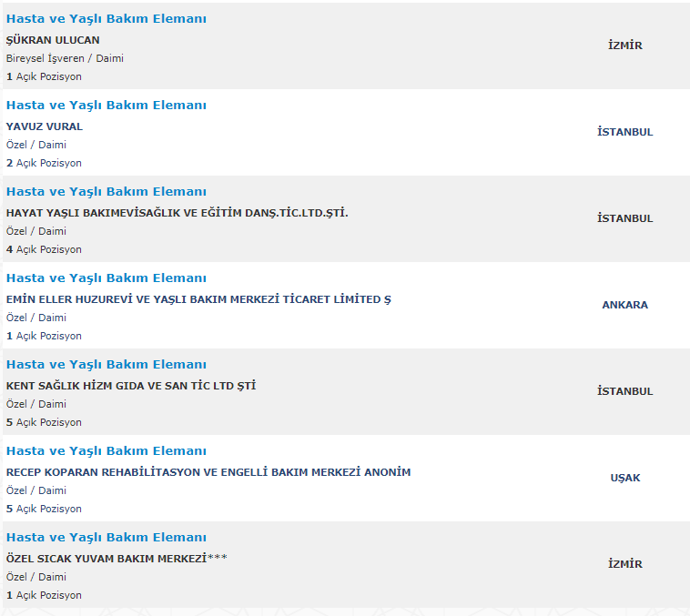
Task: Open the job title link above YAVUZ VURAL
Action: pos(106,106)
